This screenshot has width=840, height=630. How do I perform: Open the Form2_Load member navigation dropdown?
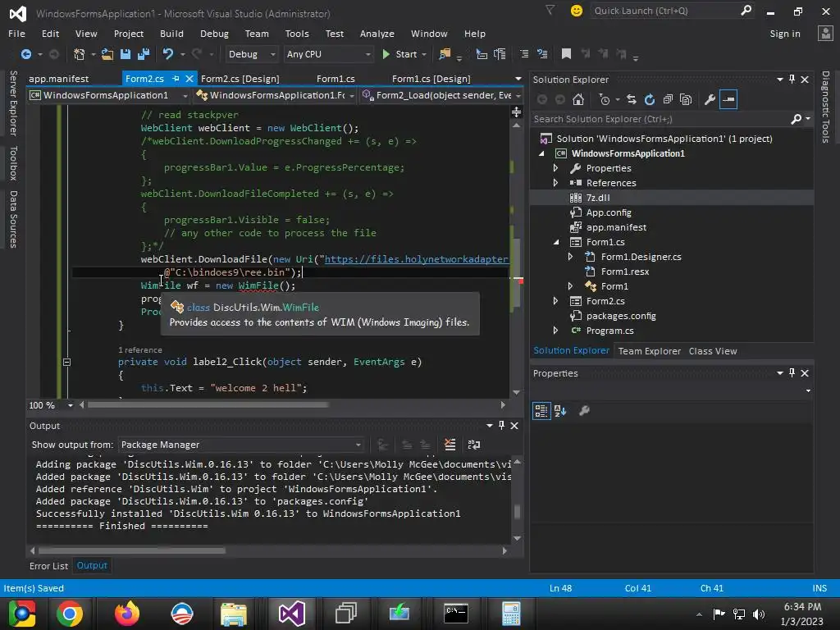click(x=441, y=95)
